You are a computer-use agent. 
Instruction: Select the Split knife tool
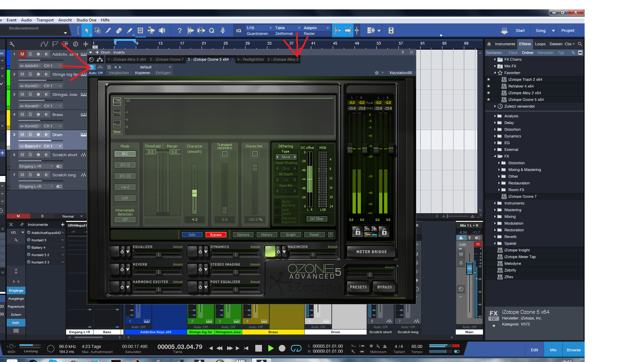click(108, 31)
